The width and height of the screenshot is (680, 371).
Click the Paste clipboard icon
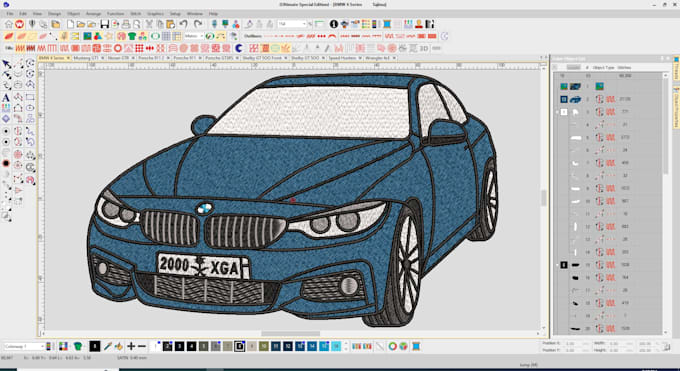point(170,24)
